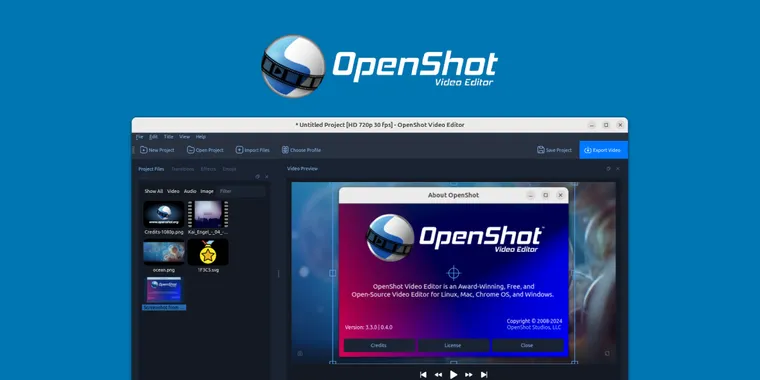Open the File menu

pyautogui.click(x=139, y=137)
